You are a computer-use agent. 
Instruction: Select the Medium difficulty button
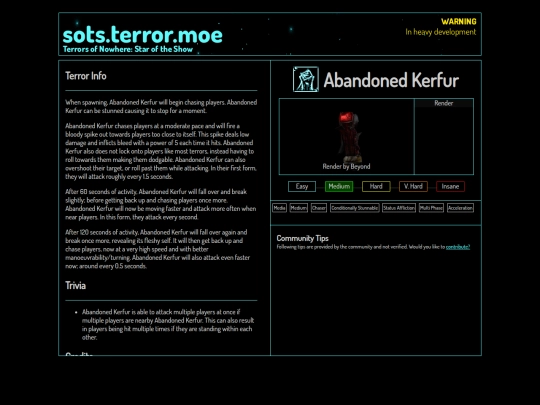(339, 186)
